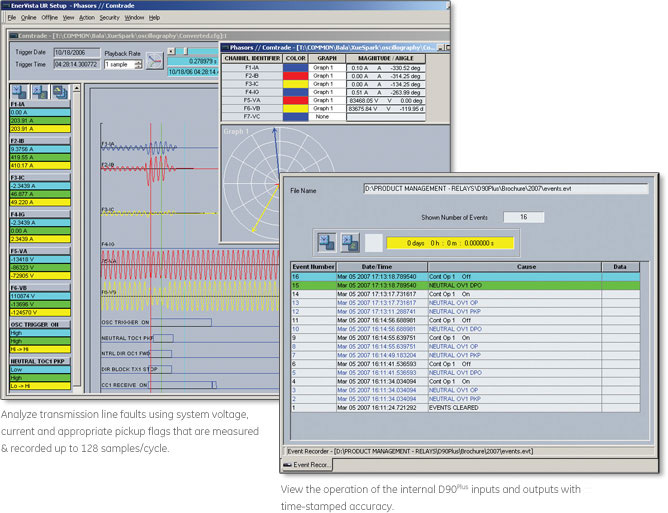Click Playback Rate field showing 1 sample
The image size is (668, 513).
[x=119, y=64]
